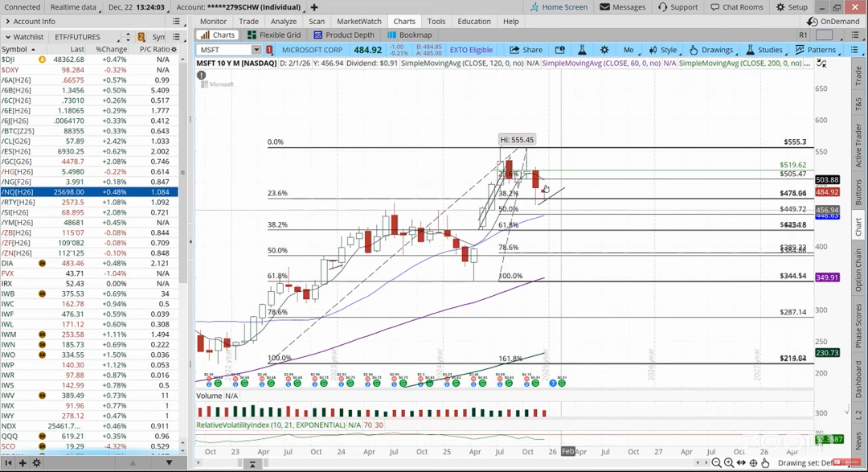The width and height of the screenshot is (868, 472).
Task: Open the Drawings tool menu
Action: pos(711,50)
